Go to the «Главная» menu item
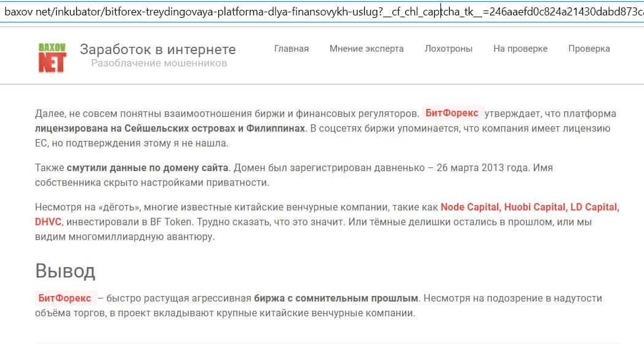Viewport: 644px width, 344px height. pos(291,49)
